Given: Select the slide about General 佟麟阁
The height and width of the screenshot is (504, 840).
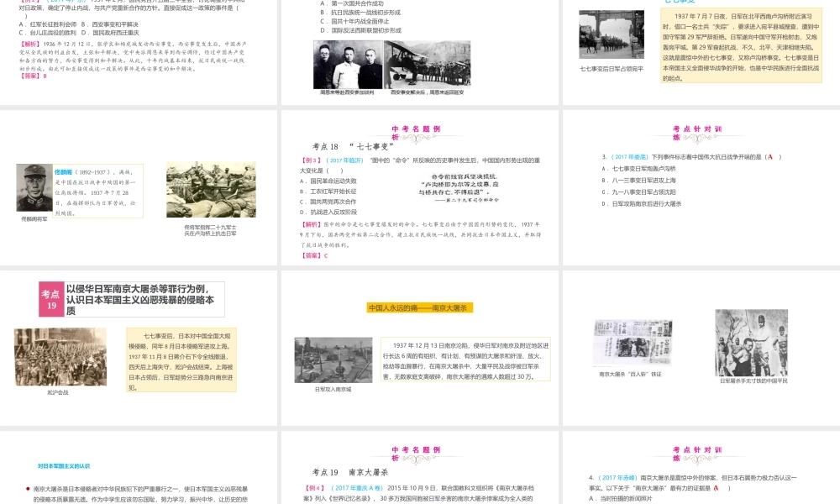Looking at the screenshot, I should [x=139, y=187].
